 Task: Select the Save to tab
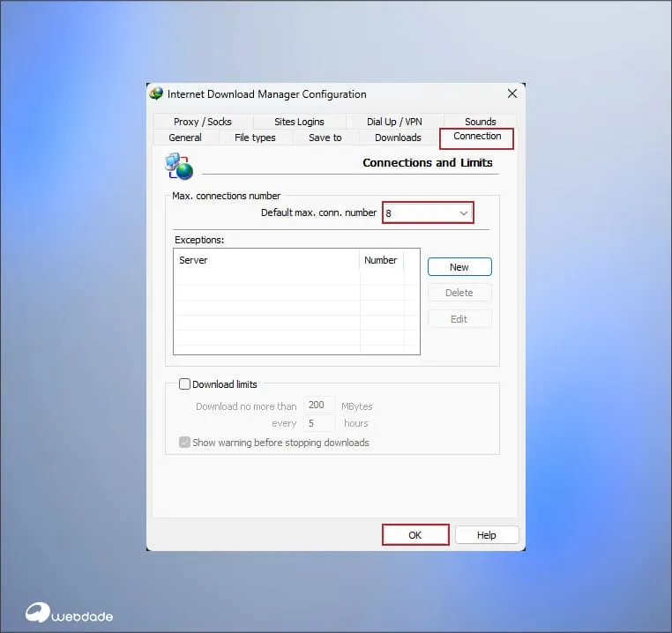325,138
